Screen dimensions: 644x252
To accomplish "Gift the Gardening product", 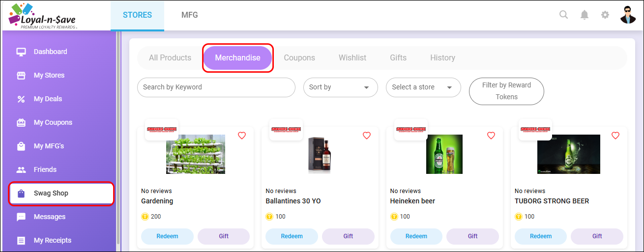I will click(x=224, y=236).
